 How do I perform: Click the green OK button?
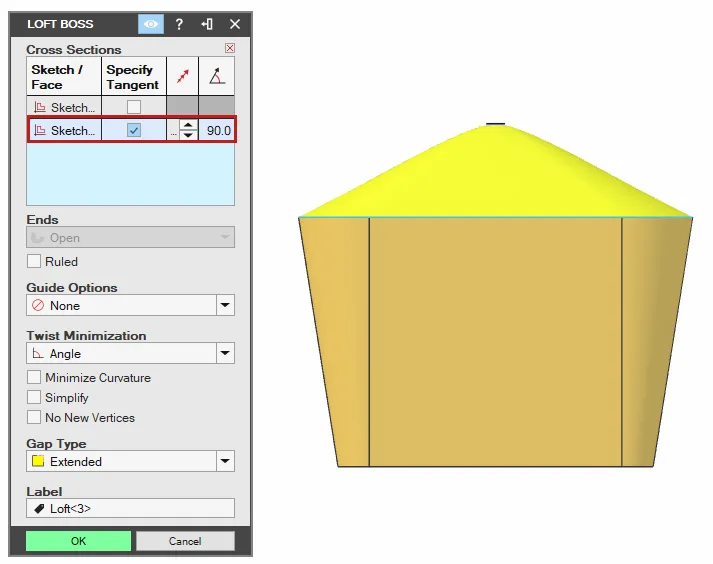[x=78, y=541]
